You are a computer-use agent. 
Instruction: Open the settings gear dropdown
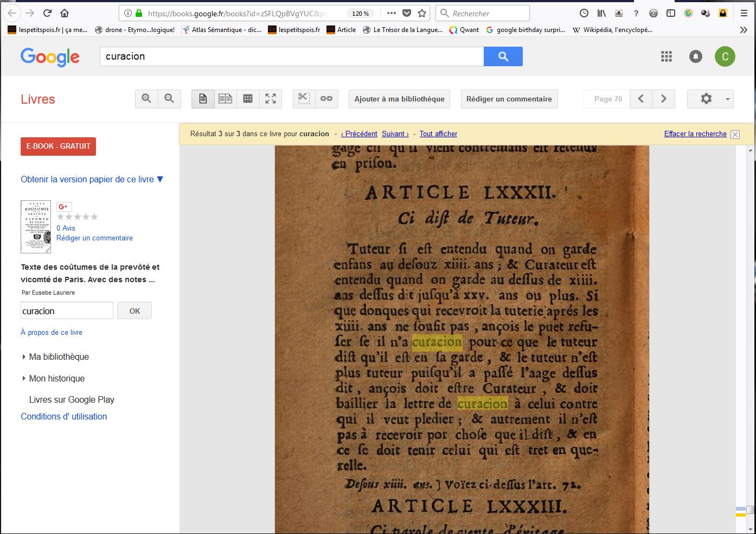(710, 99)
